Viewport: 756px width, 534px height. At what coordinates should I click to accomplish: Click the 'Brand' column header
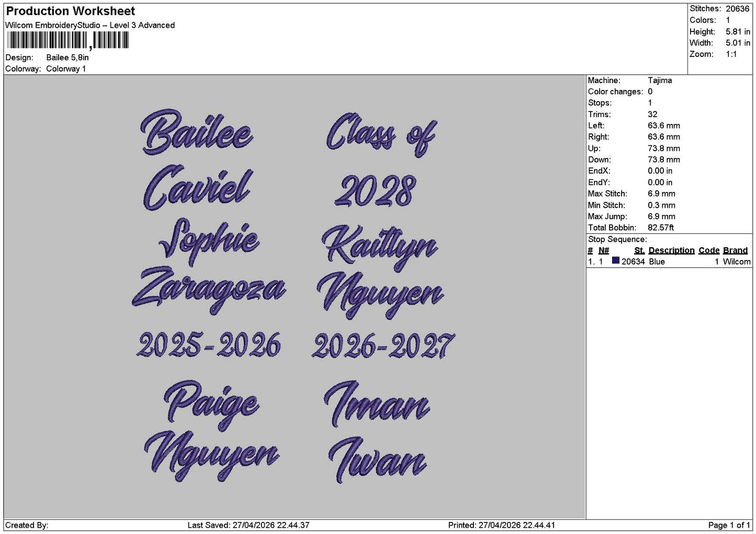735,251
